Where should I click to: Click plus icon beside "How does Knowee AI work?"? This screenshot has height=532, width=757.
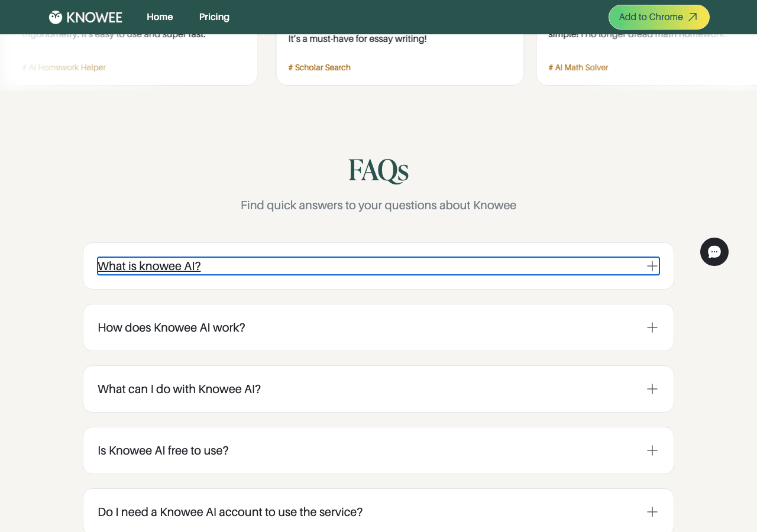point(652,327)
